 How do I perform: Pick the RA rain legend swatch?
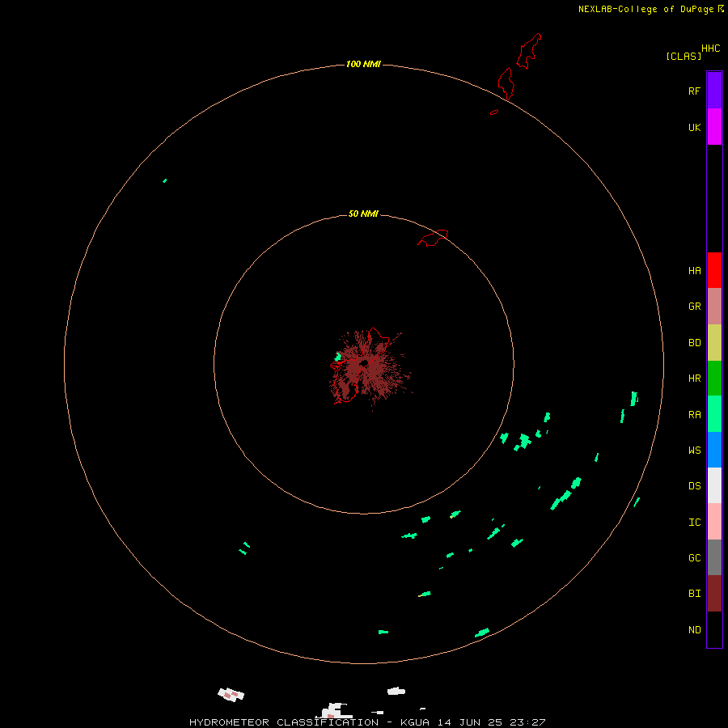[714, 414]
